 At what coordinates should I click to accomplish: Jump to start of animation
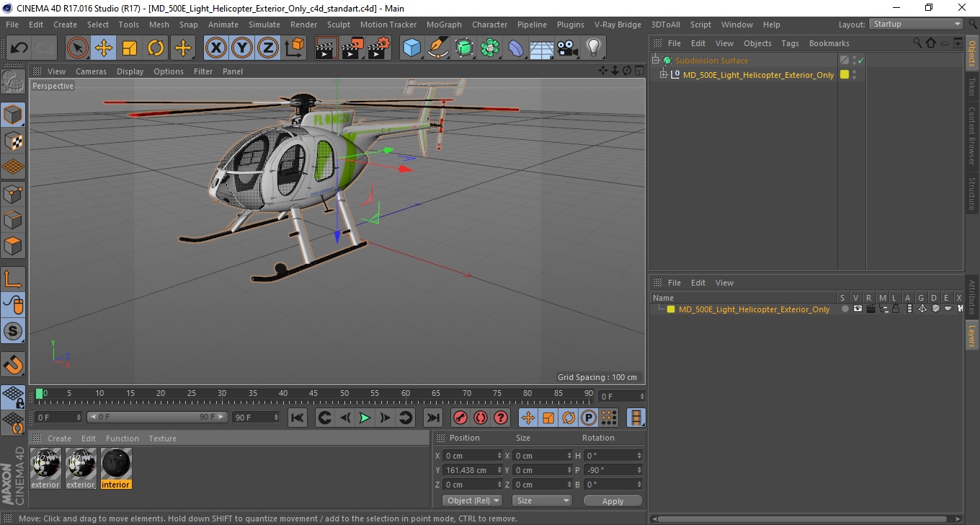pos(297,418)
